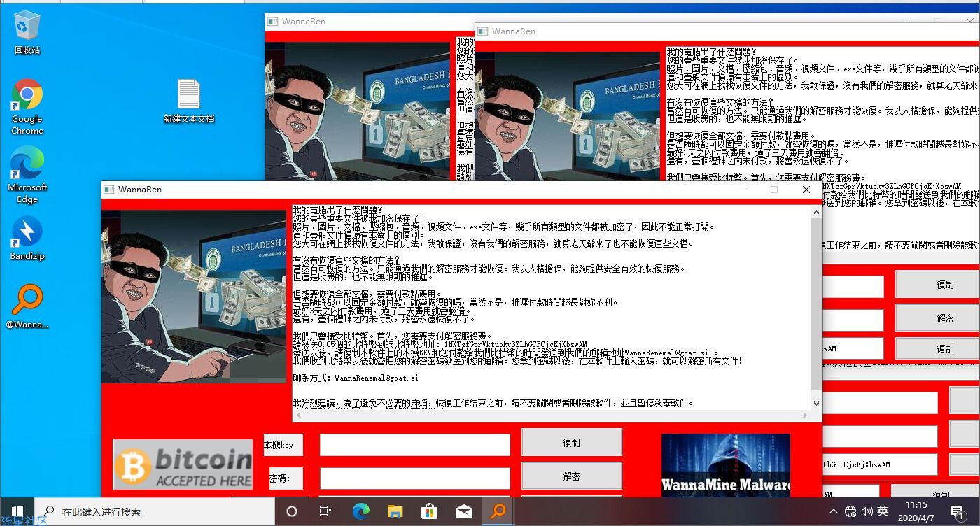This screenshot has width=980, height=526.
Task: Click 我們只會接受比特幣 line in front window
Action: [393, 336]
